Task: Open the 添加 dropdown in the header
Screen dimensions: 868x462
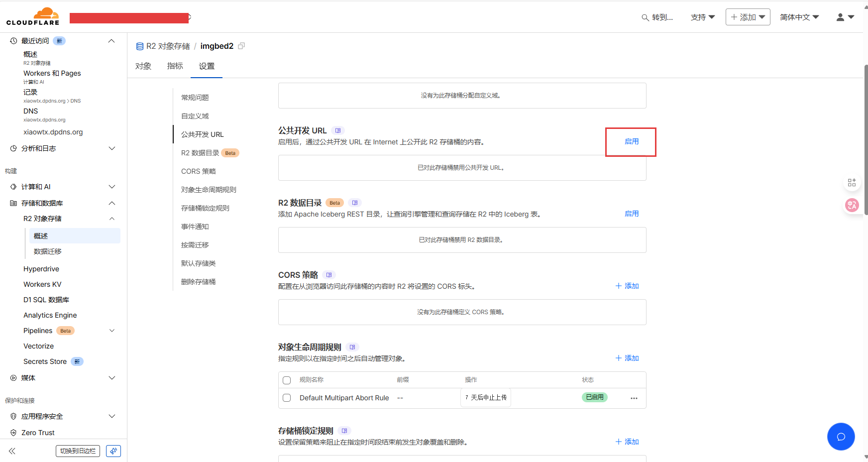Action: click(748, 17)
